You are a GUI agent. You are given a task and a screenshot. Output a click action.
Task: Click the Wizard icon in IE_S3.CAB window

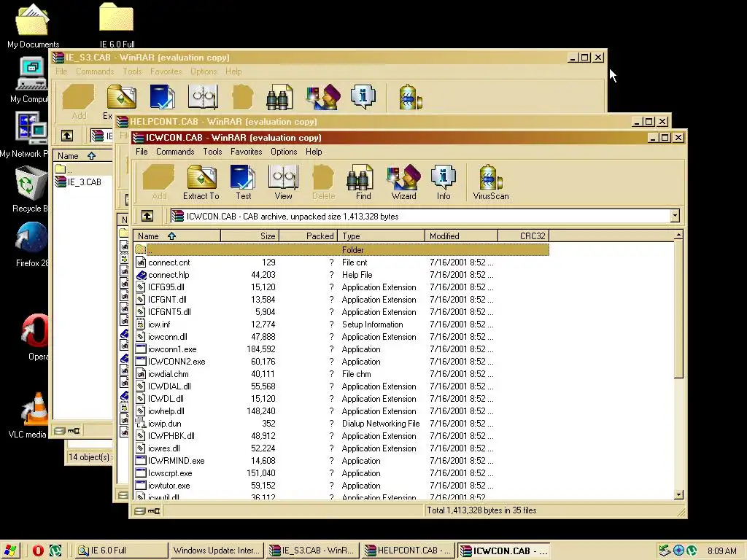pyautogui.click(x=324, y=97)
